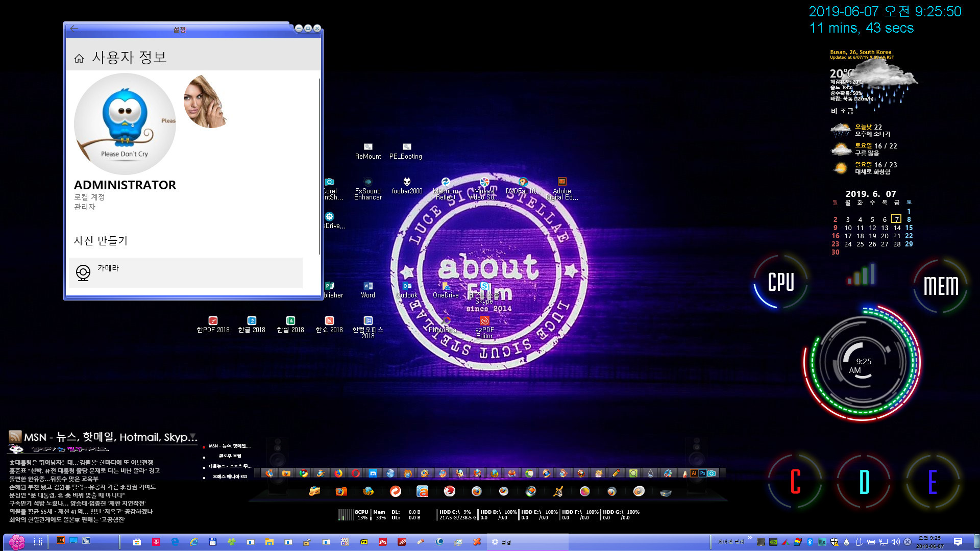
Task: Click the bluebird account picture
Action: pos(125,124)
